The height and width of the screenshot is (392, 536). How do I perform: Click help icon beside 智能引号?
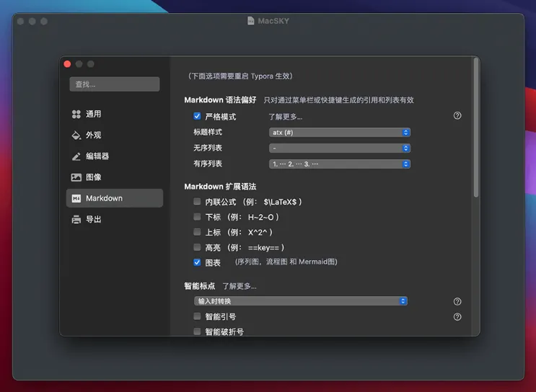(x=457, y=317)
